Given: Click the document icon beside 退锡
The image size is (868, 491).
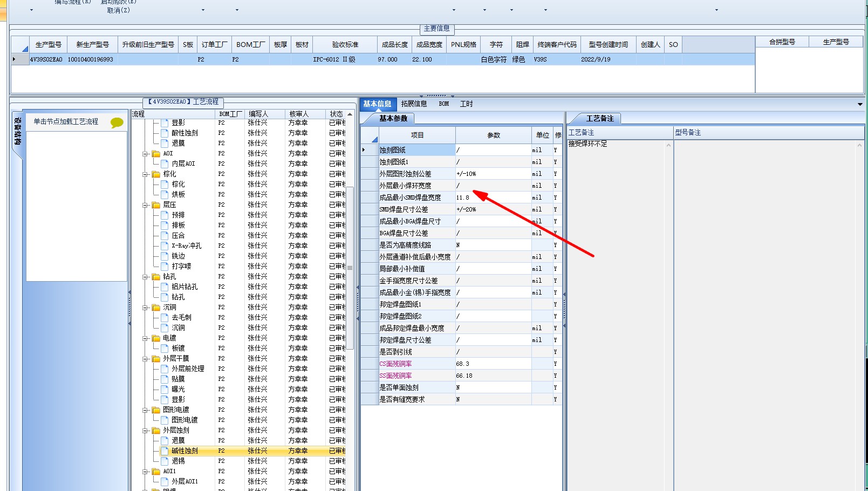Looking at the screenshot, I should point(165,461).
